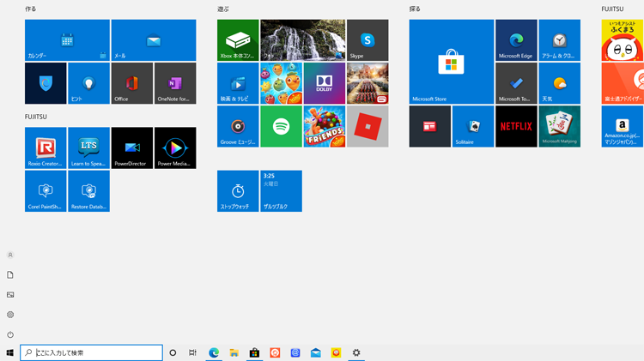The image size is (644, 361).
Task: Open Movies & TV (映画 & テレビ) tile
Action: (238, 83)
